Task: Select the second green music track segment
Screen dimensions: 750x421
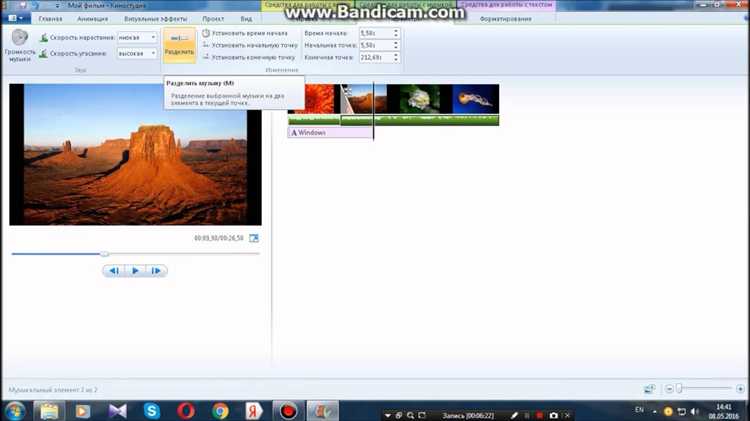Action: pos(420,120)
